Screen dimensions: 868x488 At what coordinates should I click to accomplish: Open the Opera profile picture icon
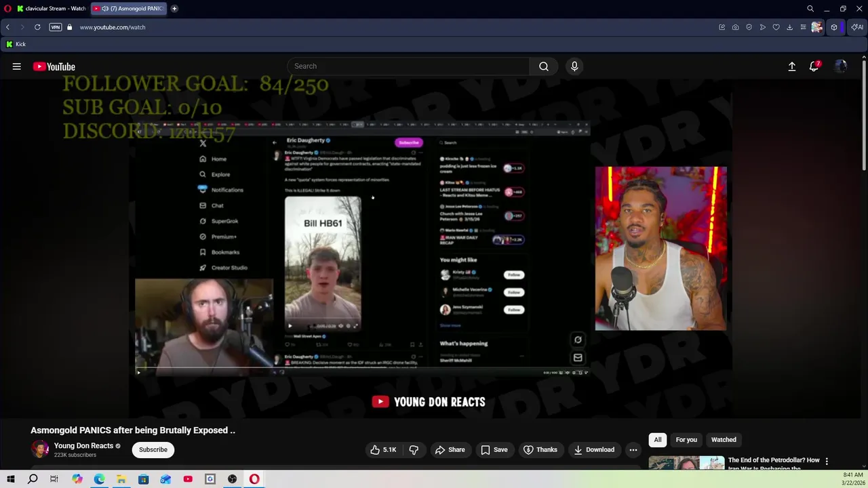click(x=817, y=27)
